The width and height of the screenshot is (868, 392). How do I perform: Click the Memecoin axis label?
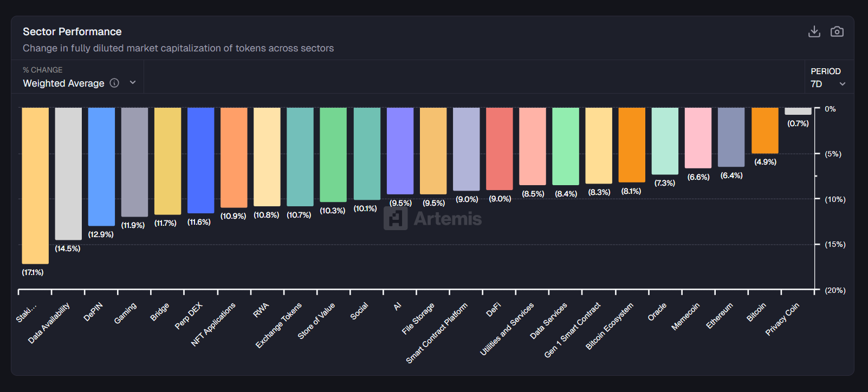point(685,317)
